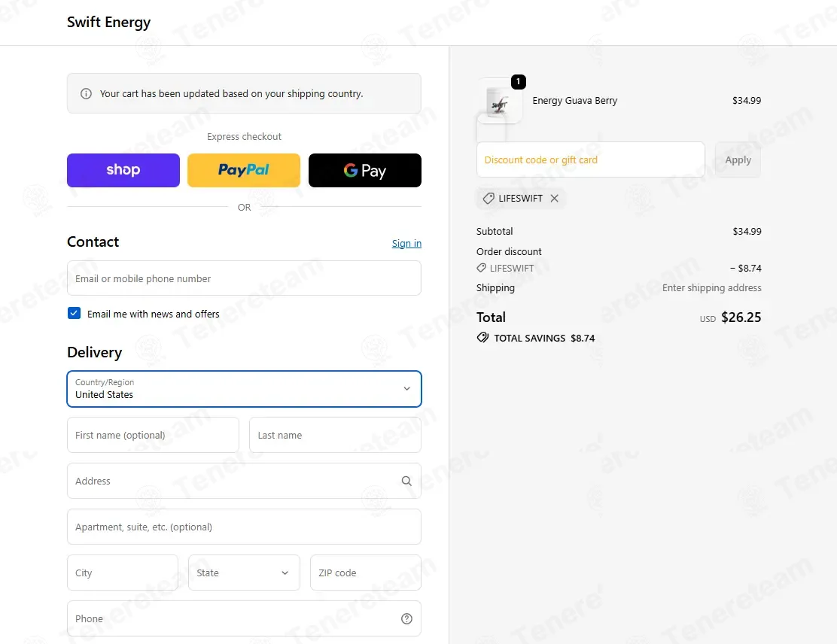
Task: Select the Last name input field
Action: pyautogui.click(x=335, y=435)
